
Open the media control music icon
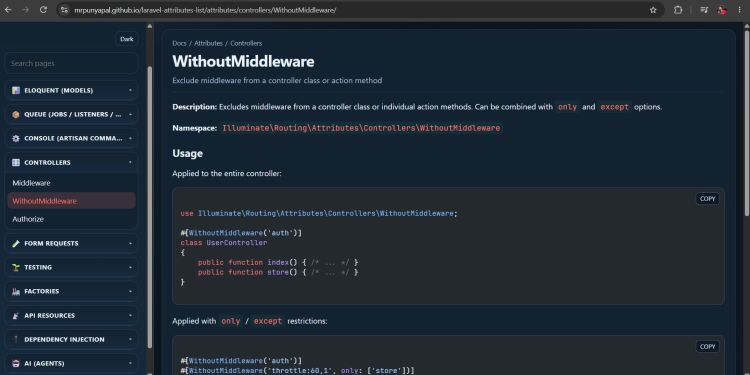click(704, 10)
